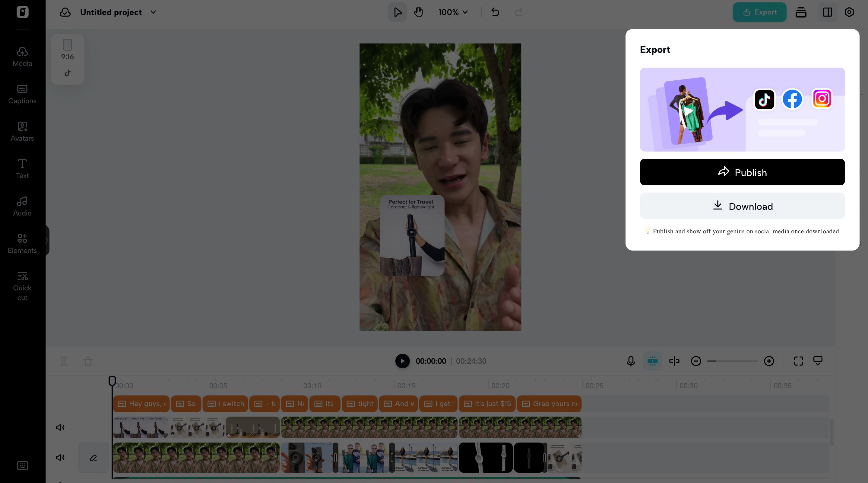The height and width of the screenshot is (483, 868).
Task: Mute the bottom video track
Action: click(60, 458)
